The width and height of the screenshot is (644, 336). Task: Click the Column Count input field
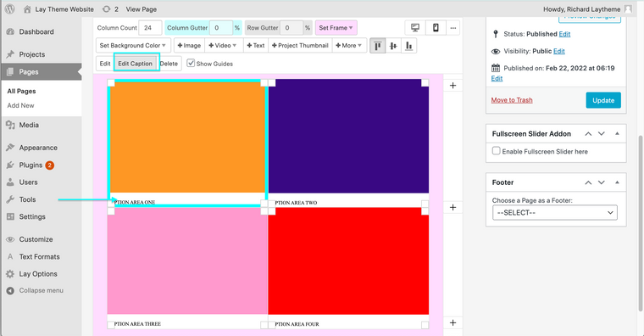(150, 28)
